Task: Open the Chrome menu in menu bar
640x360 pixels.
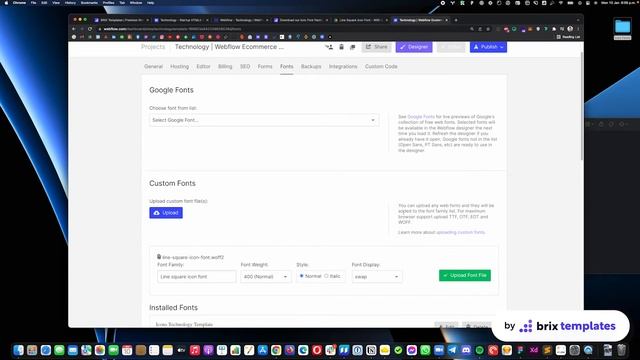Action: point(19,3)
